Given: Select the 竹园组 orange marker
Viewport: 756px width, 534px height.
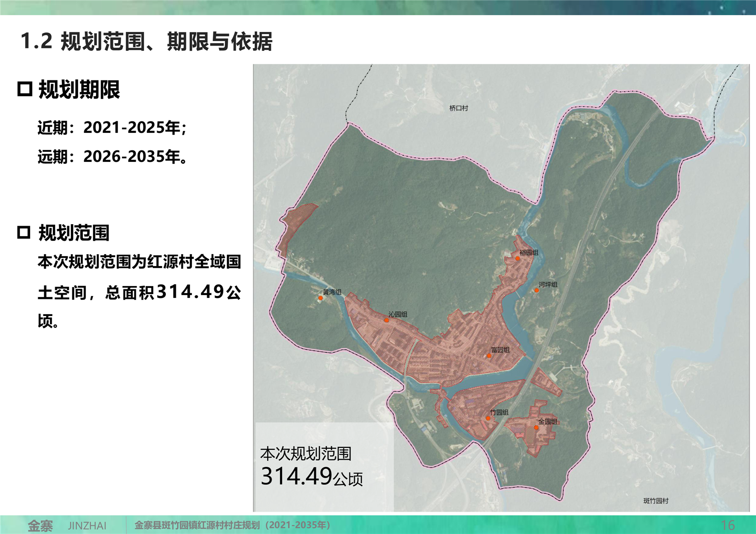Looking at the screenshot, I should pos(488,418).
